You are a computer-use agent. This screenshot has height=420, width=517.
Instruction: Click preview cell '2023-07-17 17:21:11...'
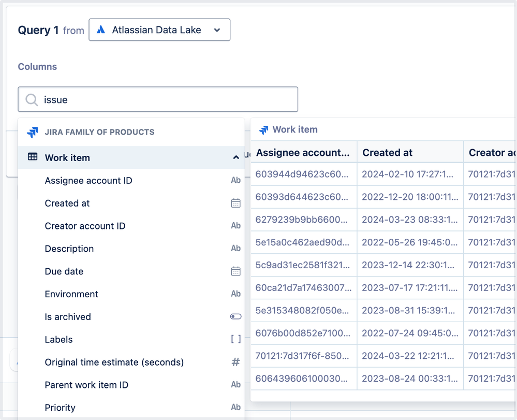pyautogui.click(x=410, y=288)
